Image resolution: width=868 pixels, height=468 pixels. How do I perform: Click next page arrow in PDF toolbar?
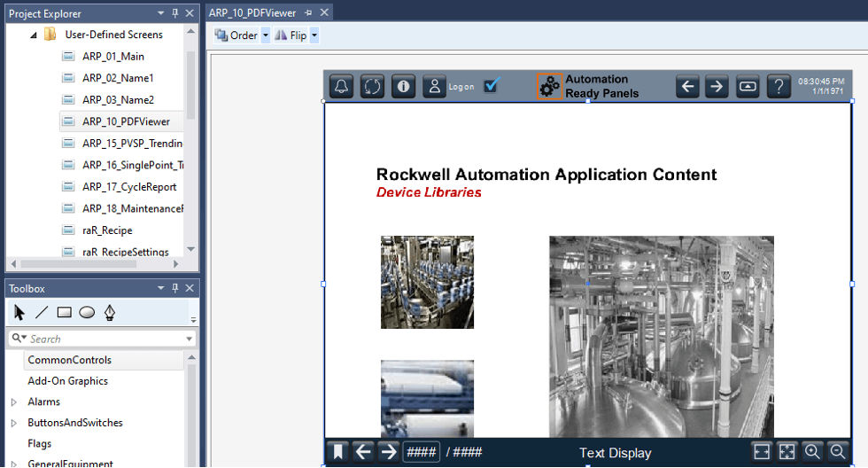coord(389,452)
